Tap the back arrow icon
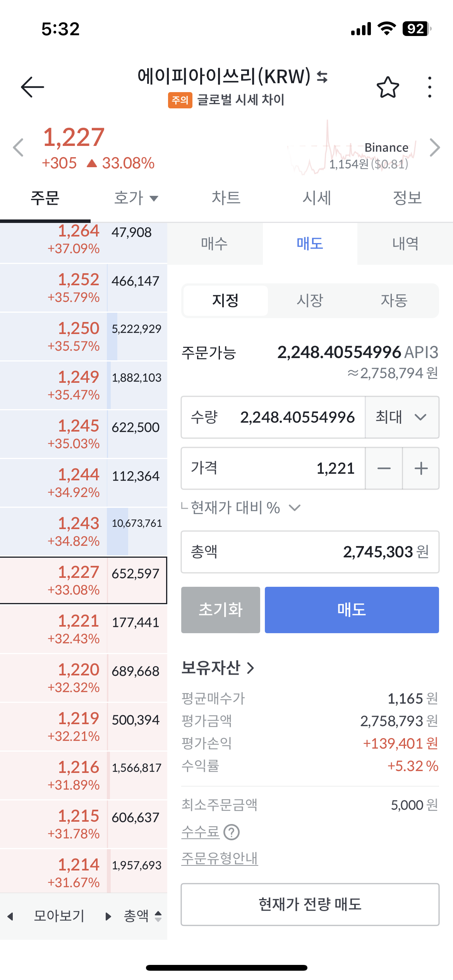The width and height of the screenshot is (453, 980). click(33, 87)
